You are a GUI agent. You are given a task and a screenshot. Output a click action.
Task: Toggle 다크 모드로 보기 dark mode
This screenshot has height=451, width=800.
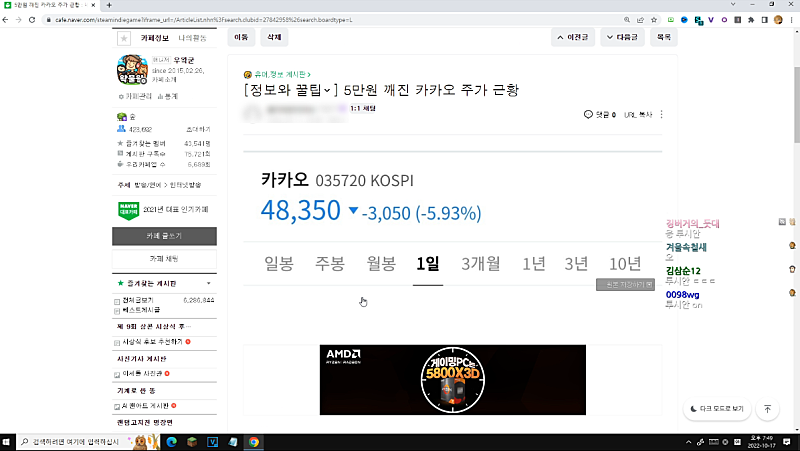coord(717,409)
